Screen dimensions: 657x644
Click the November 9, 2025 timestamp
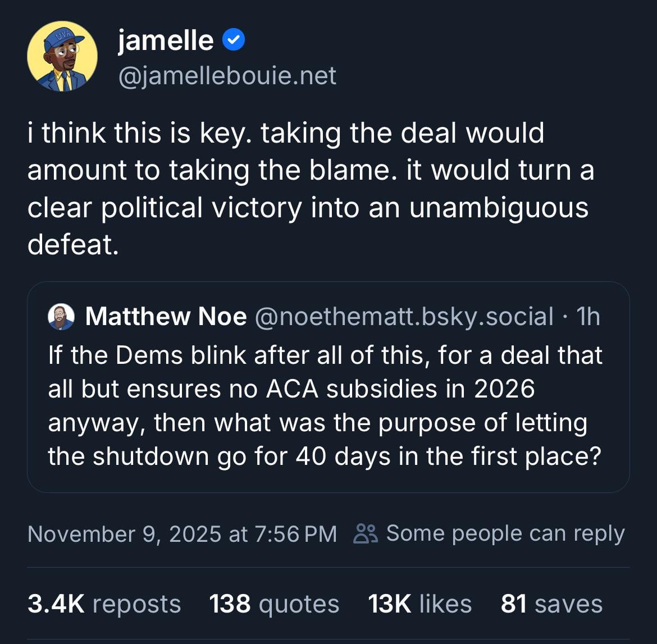point(182,533)
